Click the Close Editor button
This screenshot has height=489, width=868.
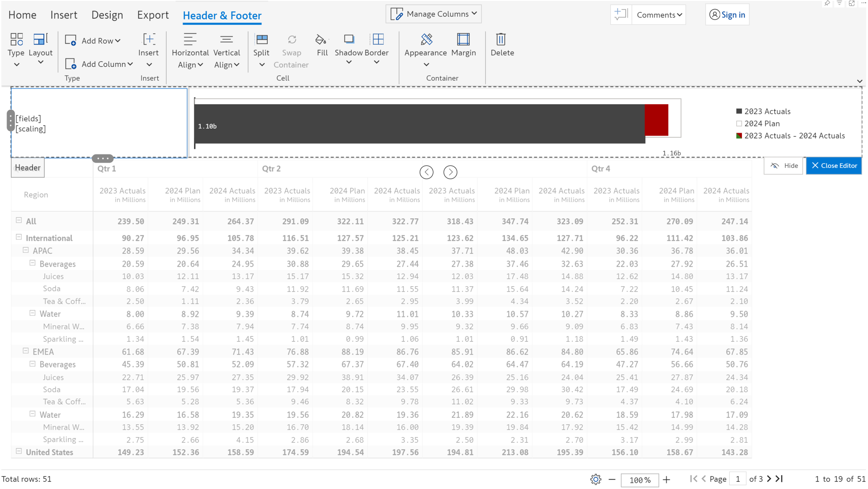[834, 166]
